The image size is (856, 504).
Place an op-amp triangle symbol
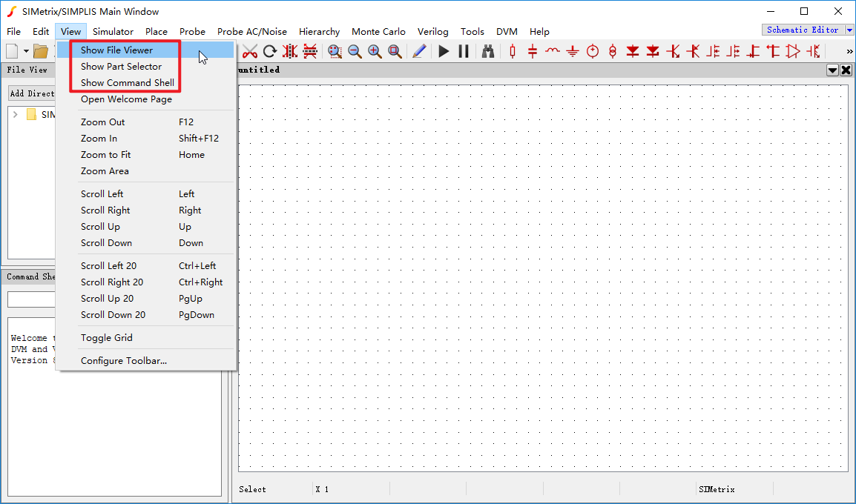click(793, 51)
